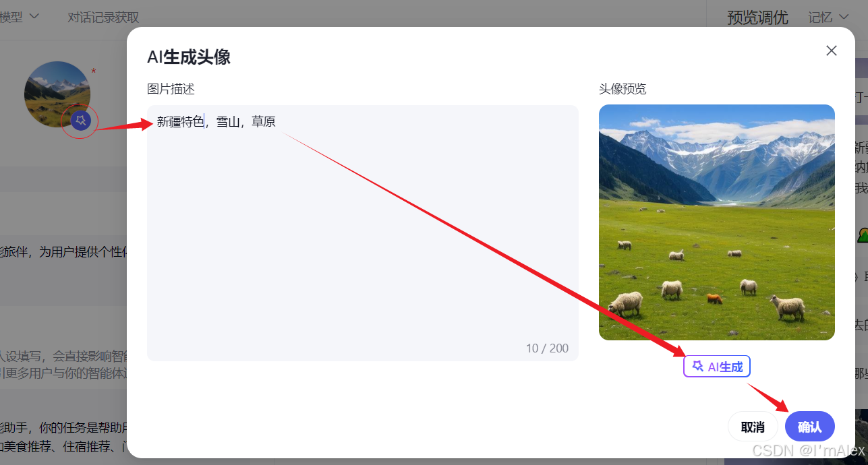Click the text 新疆特色，雪山，草原
The width and height of the screenshot is (868, 465).
(x=216, y=122)
